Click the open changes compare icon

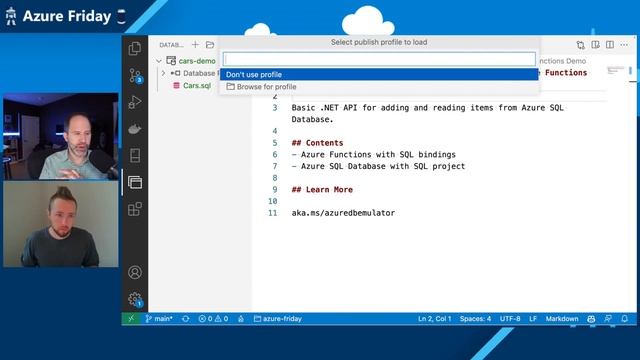[580, 45]
